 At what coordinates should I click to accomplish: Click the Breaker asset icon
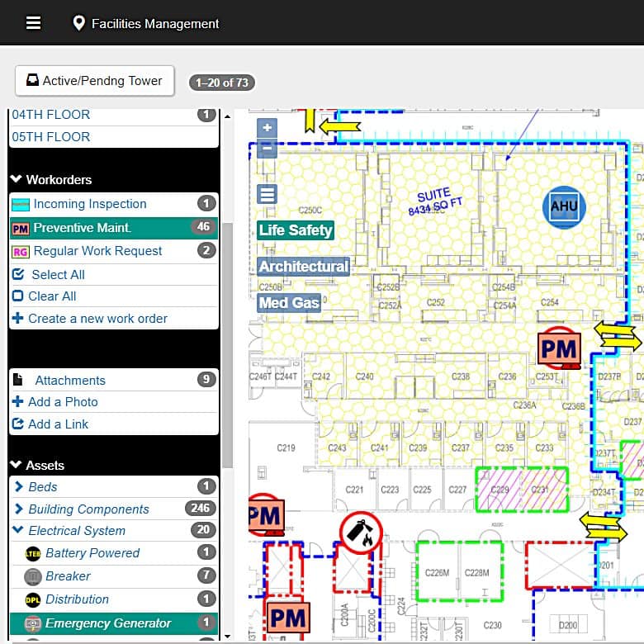click(33, 576)
